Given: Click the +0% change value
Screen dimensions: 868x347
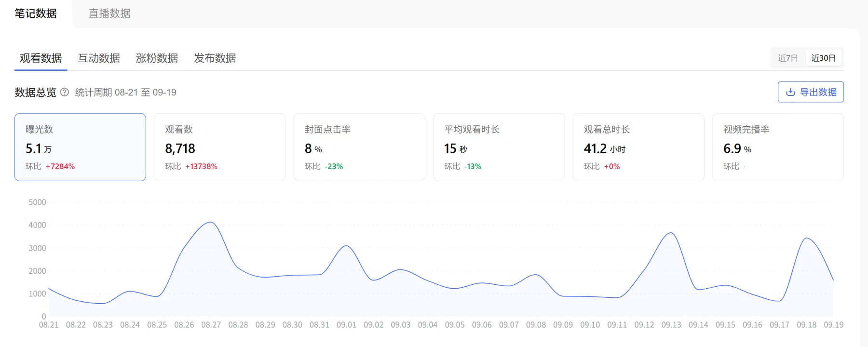Looking at the screenshot, I should point(612,166).
